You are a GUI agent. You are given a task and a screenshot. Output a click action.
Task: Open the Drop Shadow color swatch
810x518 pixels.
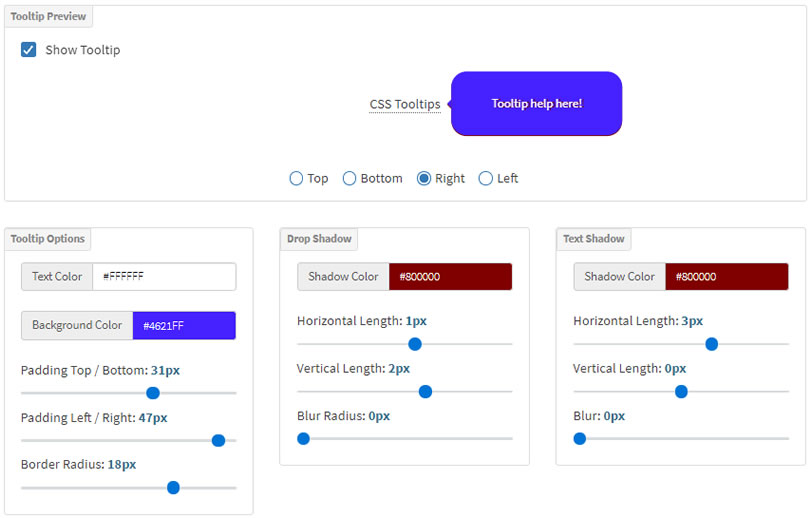(450, 277)
